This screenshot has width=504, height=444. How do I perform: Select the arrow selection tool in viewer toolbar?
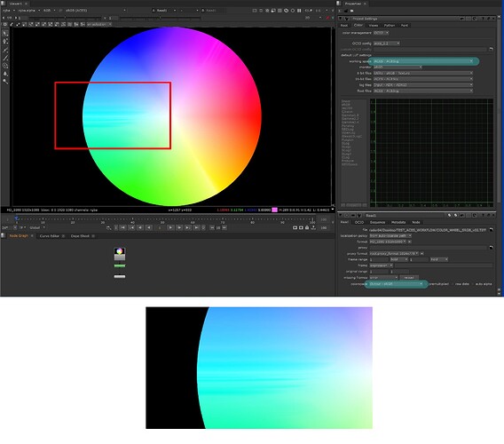pyautogui.click(x=5, y=33)
